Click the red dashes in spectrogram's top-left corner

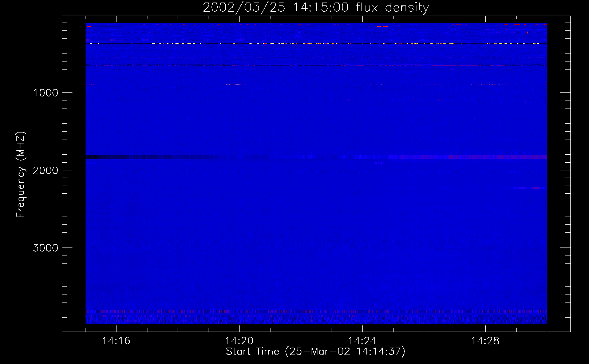[89, 27]
